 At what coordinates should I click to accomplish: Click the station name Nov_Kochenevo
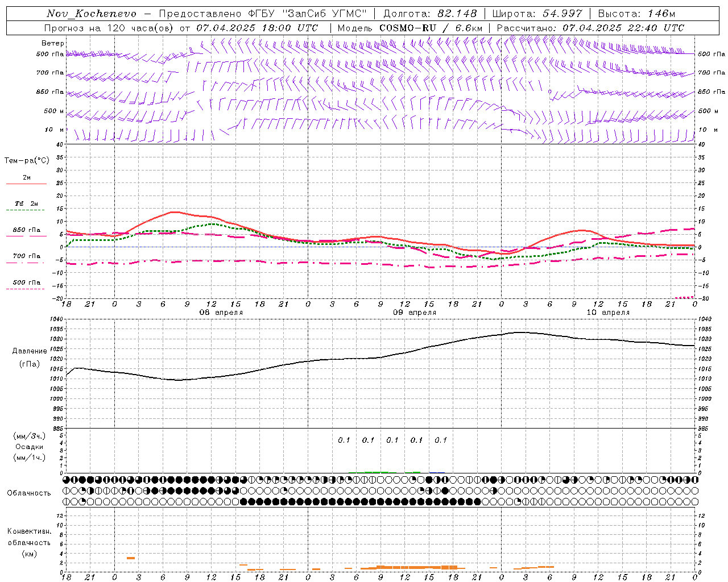(92, 13)
